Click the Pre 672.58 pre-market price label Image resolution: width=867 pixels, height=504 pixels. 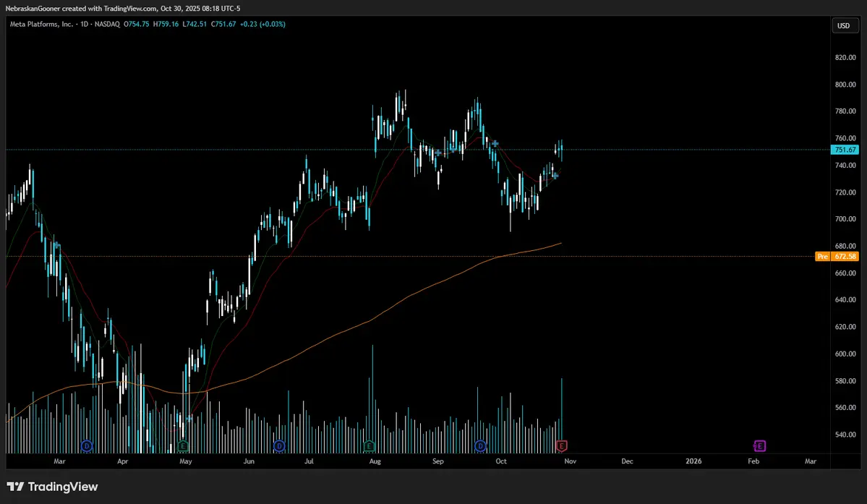(837, 257)
